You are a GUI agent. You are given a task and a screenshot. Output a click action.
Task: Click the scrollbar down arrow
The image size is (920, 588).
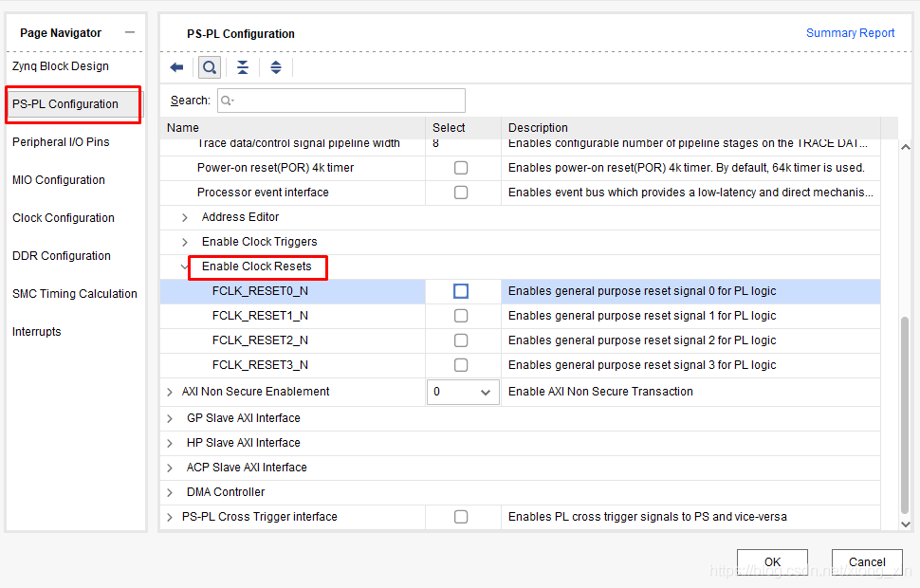point(906,524)
